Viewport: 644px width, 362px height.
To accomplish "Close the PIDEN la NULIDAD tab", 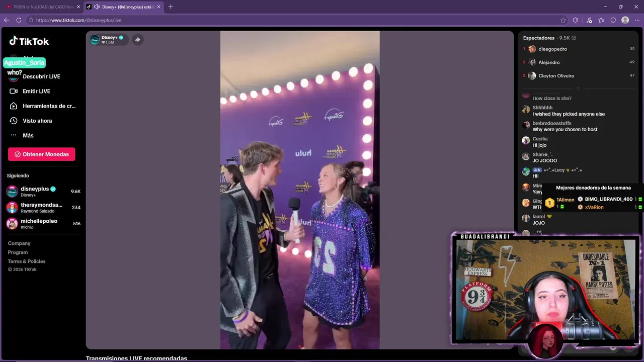I will [x=78, y=7].
